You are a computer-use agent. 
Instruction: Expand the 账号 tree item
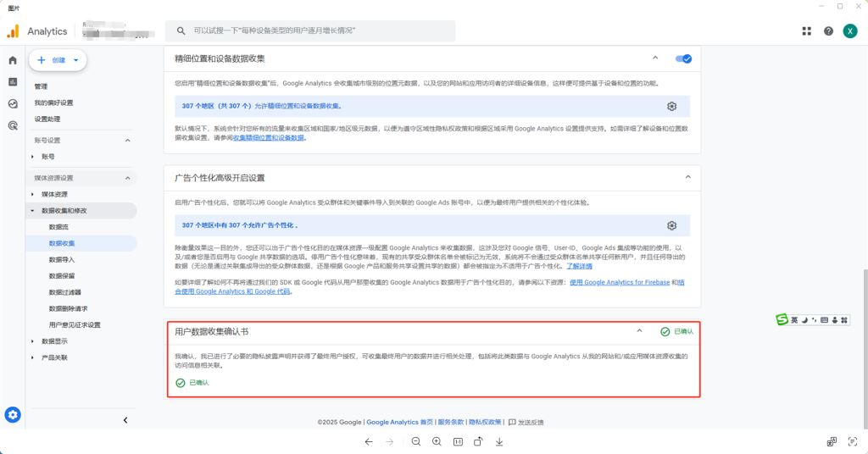click(32, 157)
